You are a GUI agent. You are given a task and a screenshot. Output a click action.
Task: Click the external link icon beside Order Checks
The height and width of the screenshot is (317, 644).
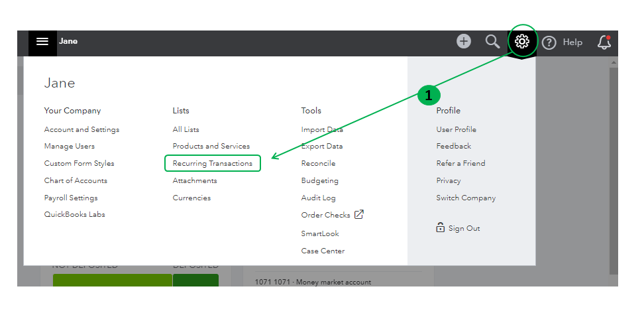click(359, 214)
